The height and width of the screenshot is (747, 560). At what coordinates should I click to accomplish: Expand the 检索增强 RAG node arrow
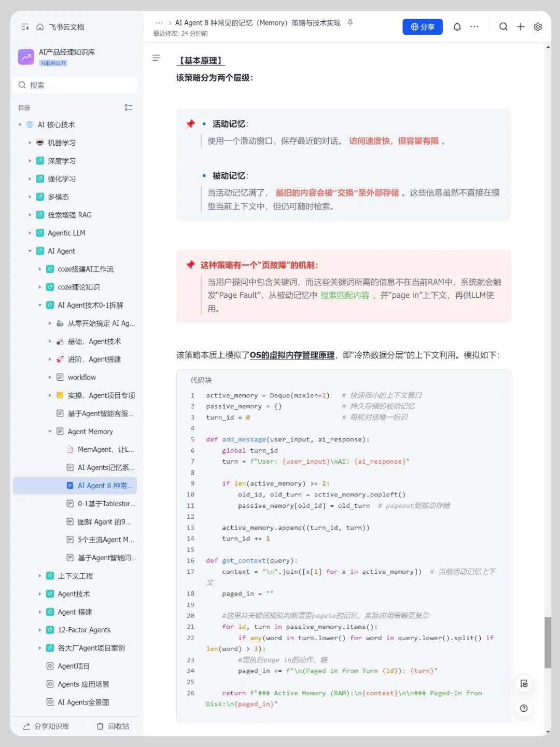30,215
